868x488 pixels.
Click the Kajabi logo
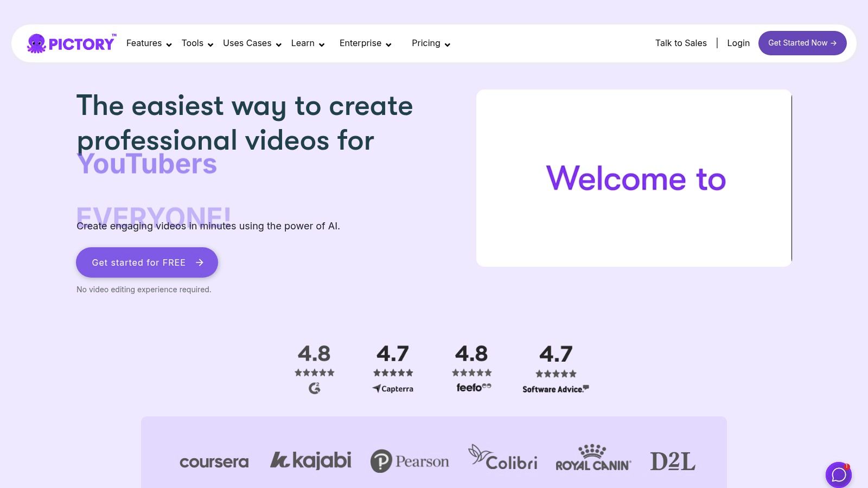tap(311, 460)
